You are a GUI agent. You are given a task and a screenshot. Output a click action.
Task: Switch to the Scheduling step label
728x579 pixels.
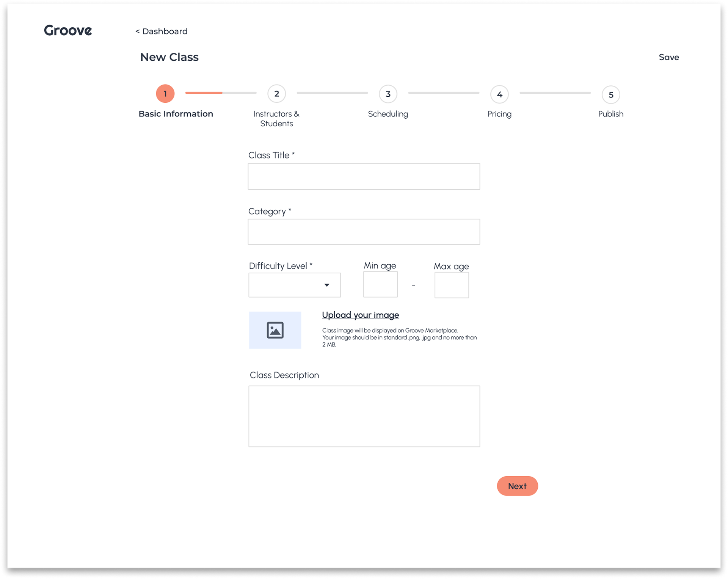(x=388, y=114)
